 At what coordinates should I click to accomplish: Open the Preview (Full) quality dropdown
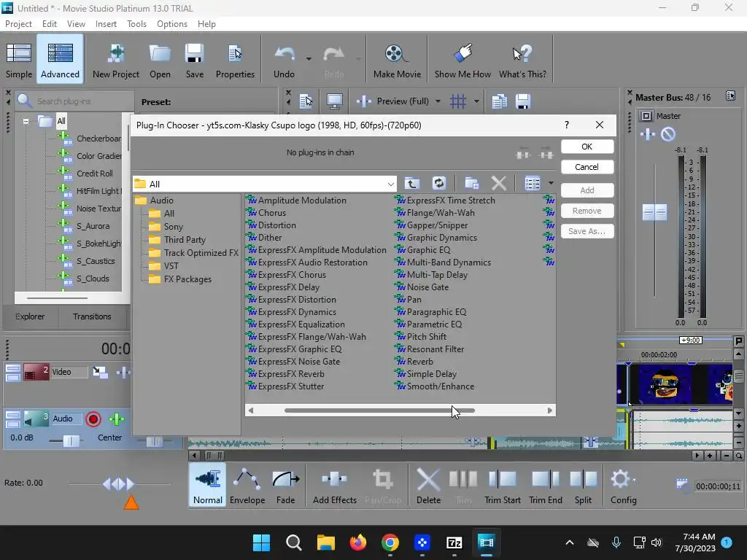click(438, 101)
